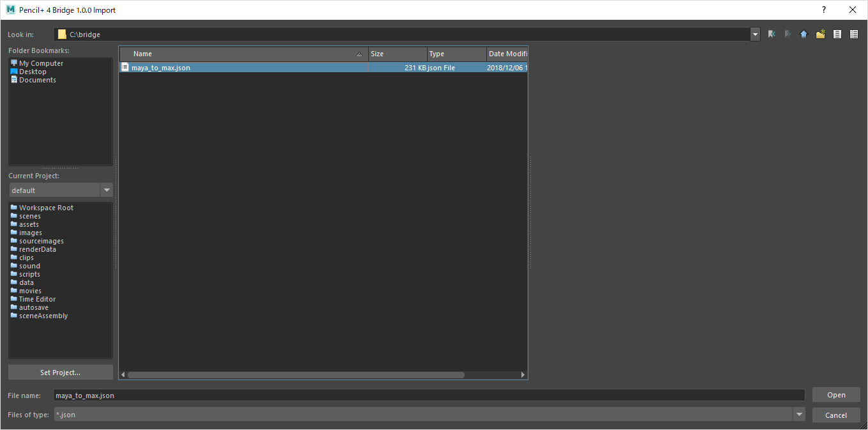Click the horizontal scrollbar in file list
The width and height of the screenshot is (868, 430).
point(296,375)
